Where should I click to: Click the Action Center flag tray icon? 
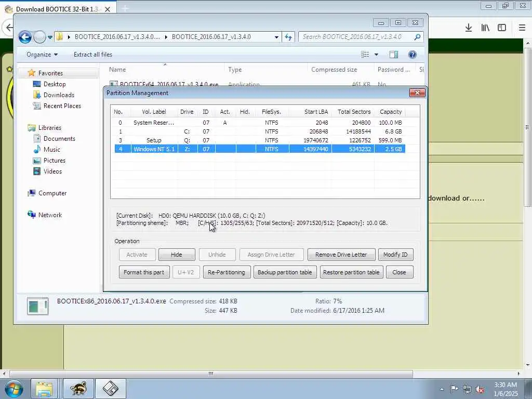coord(454,389)
